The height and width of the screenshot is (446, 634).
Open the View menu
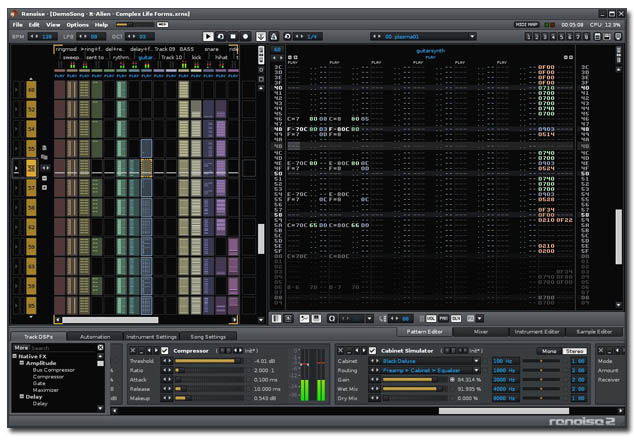(x=53, y=25)
